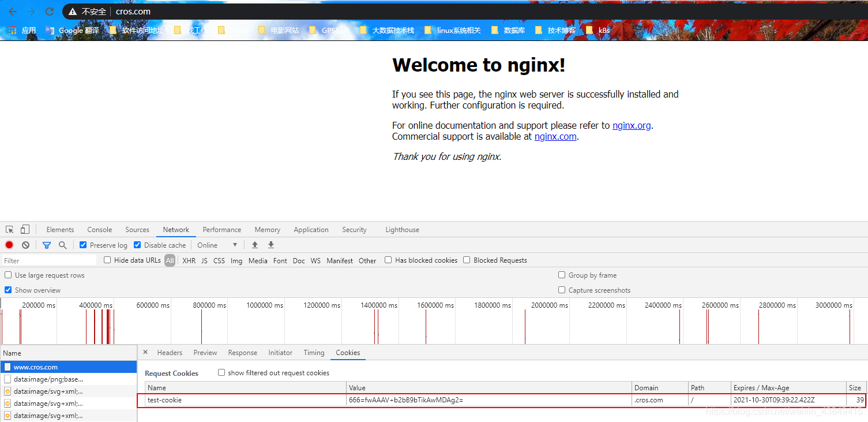Open the 大数据技术栈 bookmark folder
The width and height of the screenshot is (868, 422).
coord(387,30)
